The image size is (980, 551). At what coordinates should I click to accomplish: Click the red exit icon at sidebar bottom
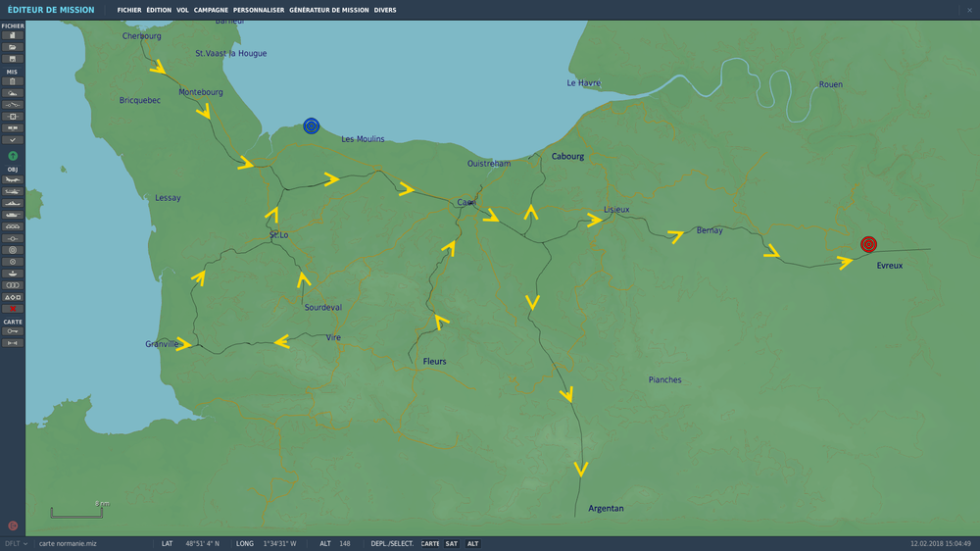13,526
